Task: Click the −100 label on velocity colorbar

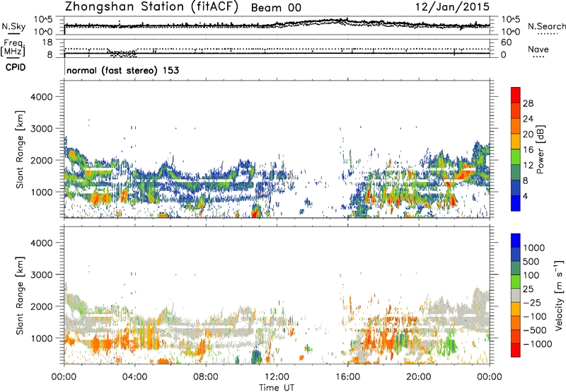Action: 535,316
